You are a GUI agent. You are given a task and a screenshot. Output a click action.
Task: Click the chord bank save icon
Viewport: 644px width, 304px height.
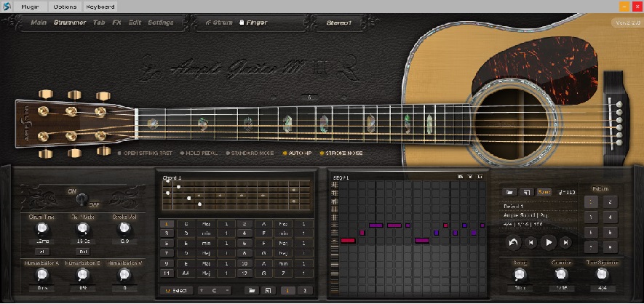pyautogui.click(x=269, y=290)
